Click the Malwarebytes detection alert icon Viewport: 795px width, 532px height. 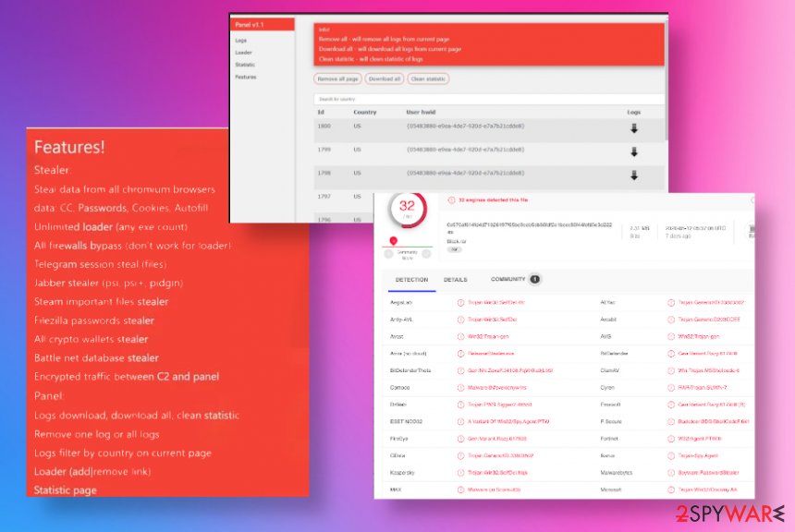pyautogui.click(x=671, y=473)
